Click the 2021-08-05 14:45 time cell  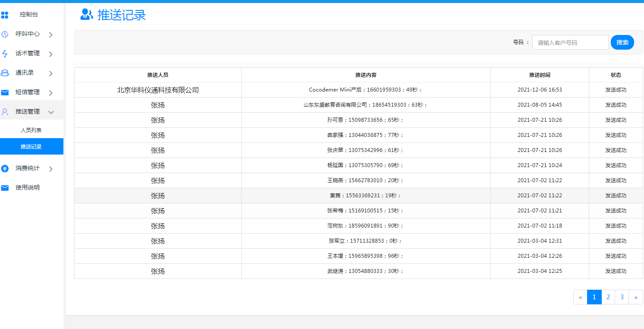540,105
